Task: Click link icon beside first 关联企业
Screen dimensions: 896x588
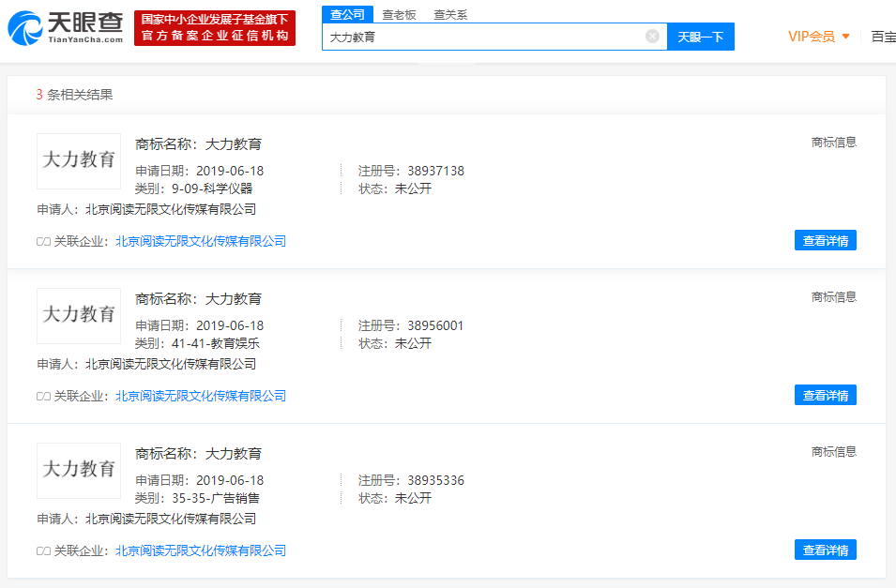Action: pyautogui.click(x=43, y=242)
